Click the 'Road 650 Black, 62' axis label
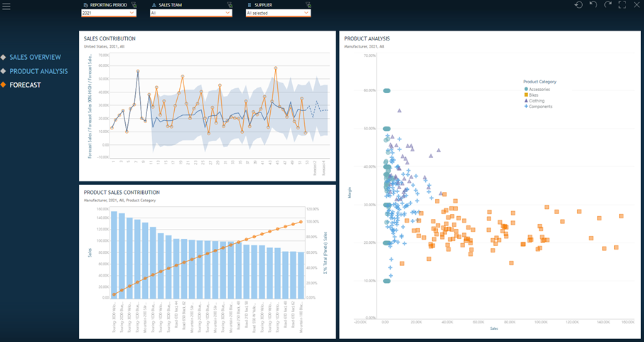The height and width of the screenshot is (342, 644). [184, 316]
